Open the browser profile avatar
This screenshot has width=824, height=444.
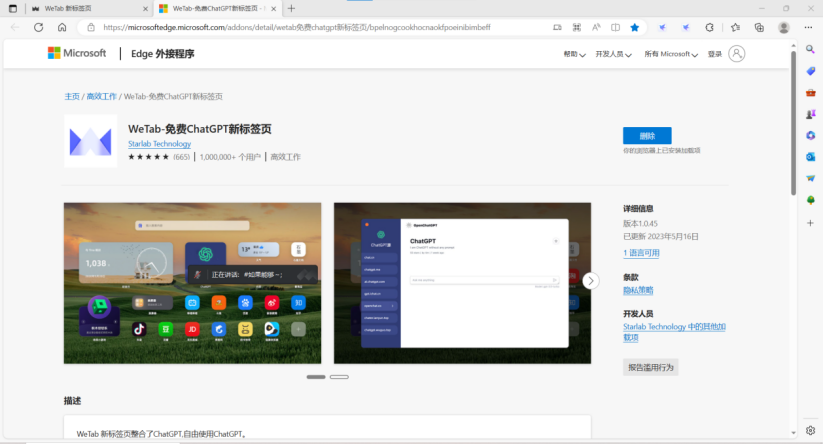[x=784, y=27]
